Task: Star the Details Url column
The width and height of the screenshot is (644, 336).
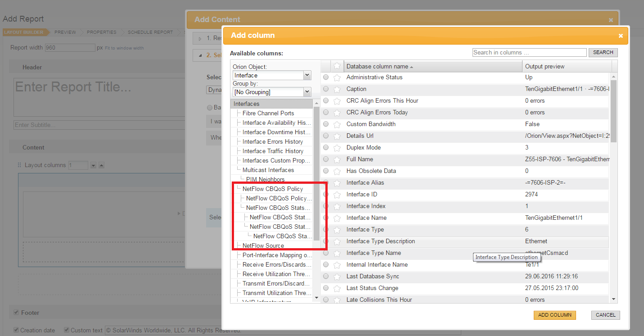Action: pos(337,136)
